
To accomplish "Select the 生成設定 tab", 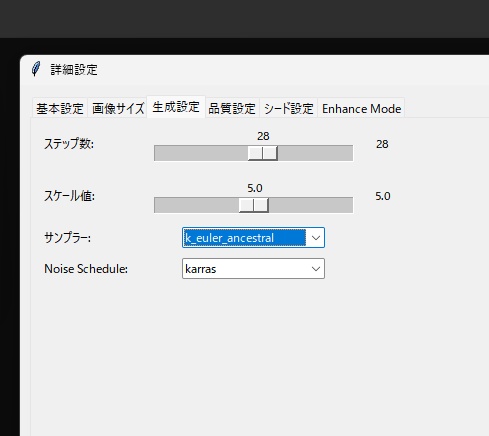I will (176, 107).
